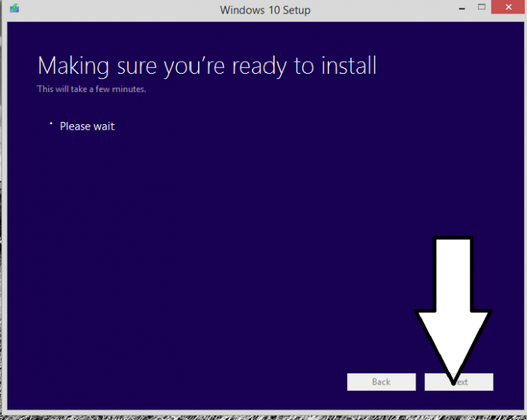Click the 'Please wait' status text
Viewport: 527px width, 420px height.
[87, 126]
